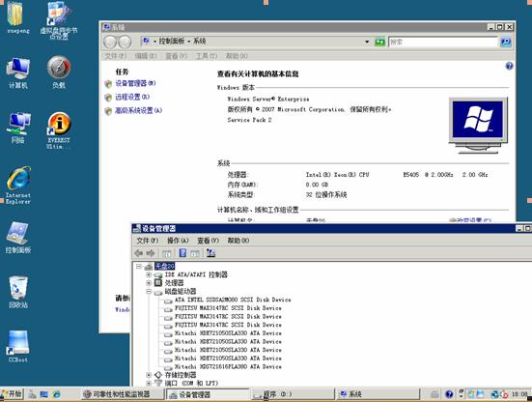The height and width of the screenshot is (402, 532).
Task: Select the 控制面板 desktop icon
Action: pos(18,238)
